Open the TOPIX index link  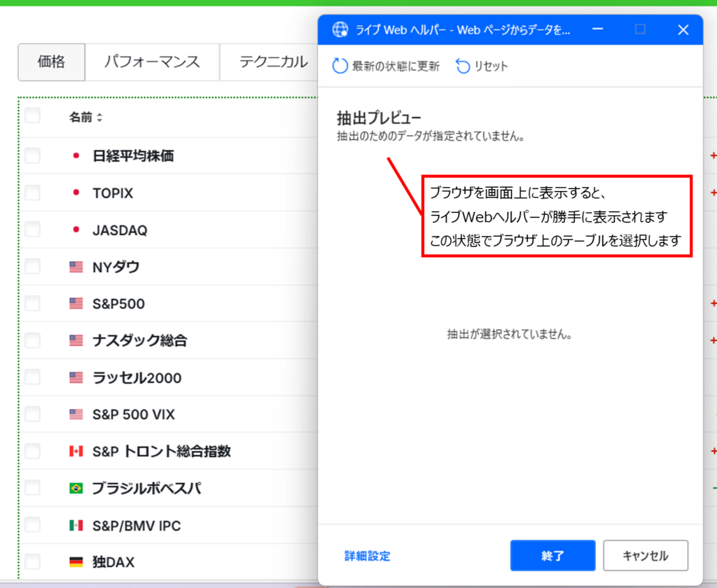pos(113,193)
